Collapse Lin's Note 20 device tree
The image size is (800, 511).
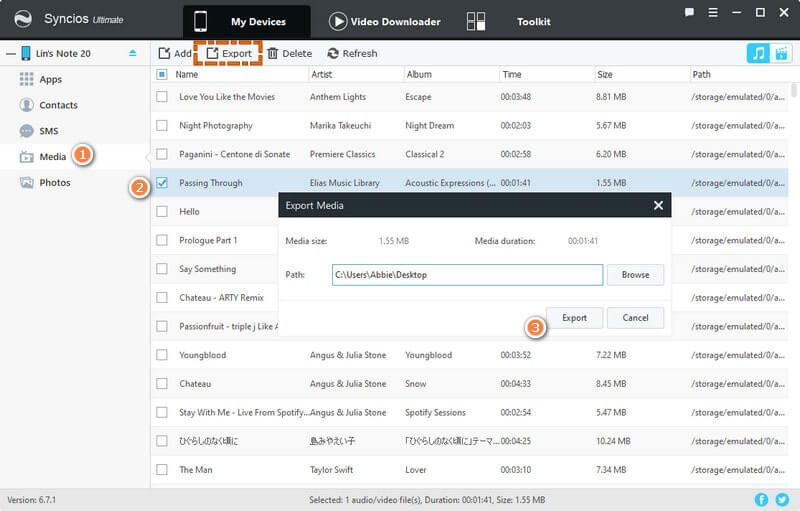11,54
